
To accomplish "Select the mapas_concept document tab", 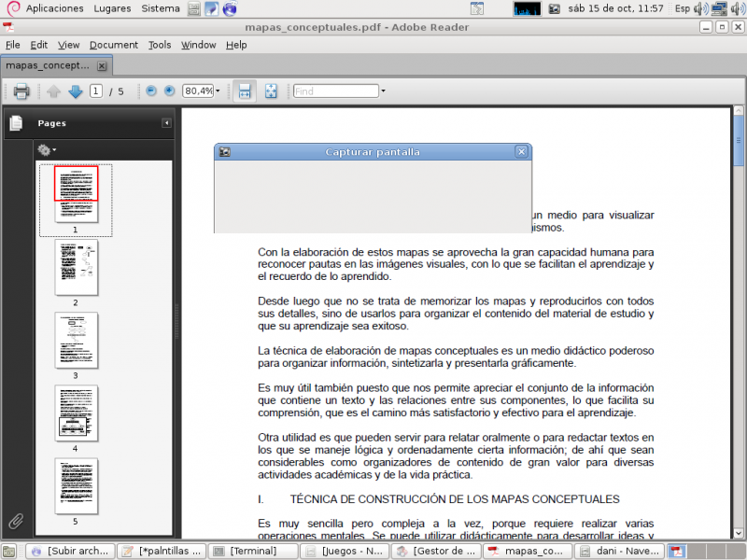I will 49,65.
